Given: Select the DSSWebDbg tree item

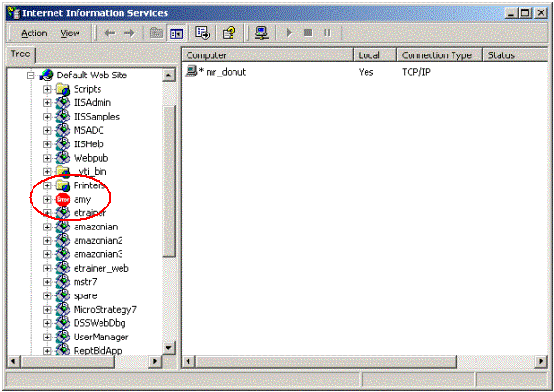Looking at the screenshot, I should click(100, 323).
